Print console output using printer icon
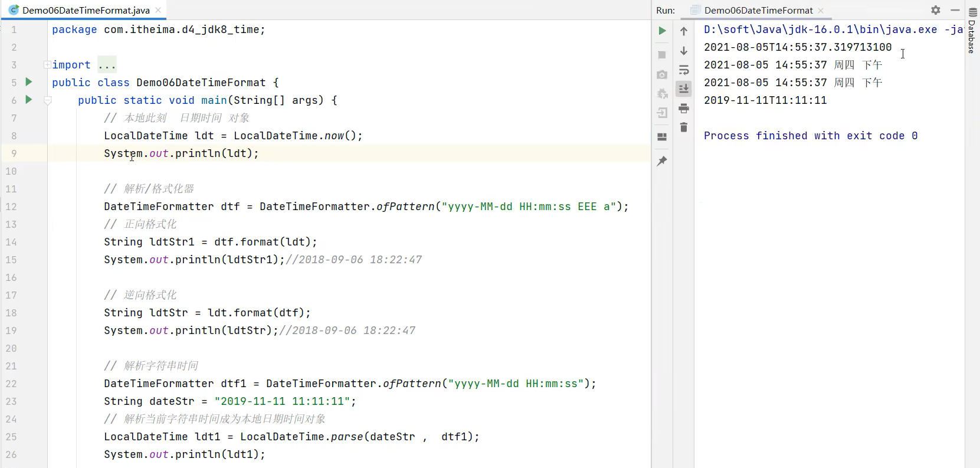Image resolution: width=980 pixels, height=468 pixels. (684, 109)
